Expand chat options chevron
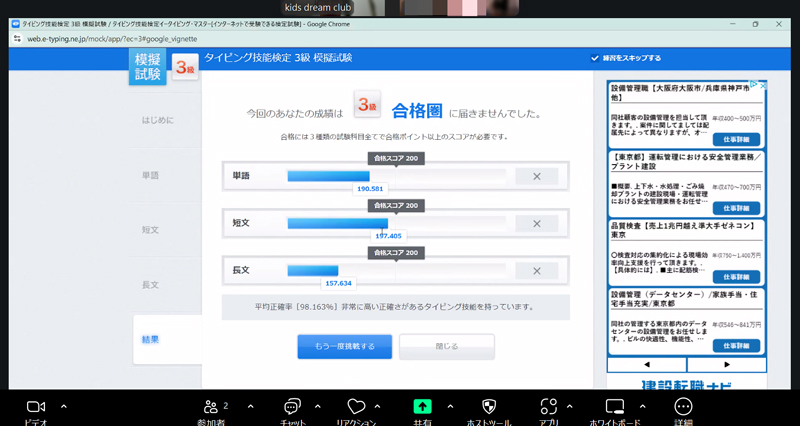 (x=318, y=407)
